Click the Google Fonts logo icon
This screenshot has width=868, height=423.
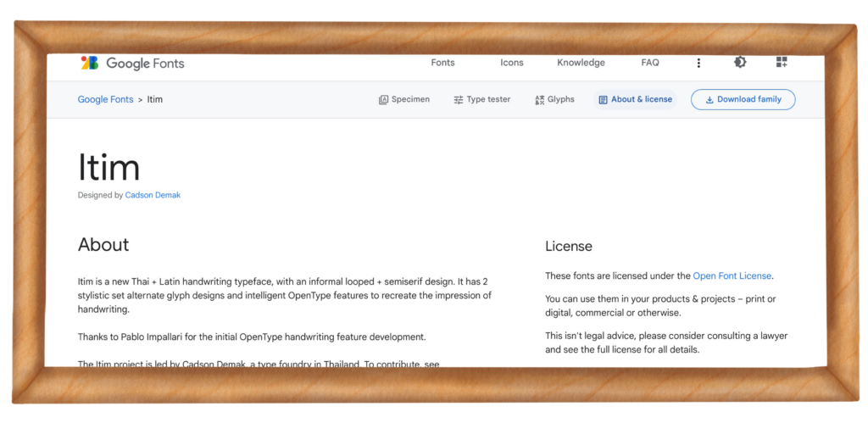coord(90,63)
